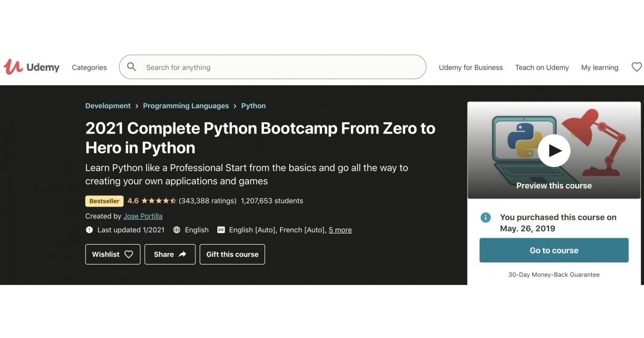The image size is (644, 338).
Task: Click the closed captions CC icon
Action: [221, 230]
